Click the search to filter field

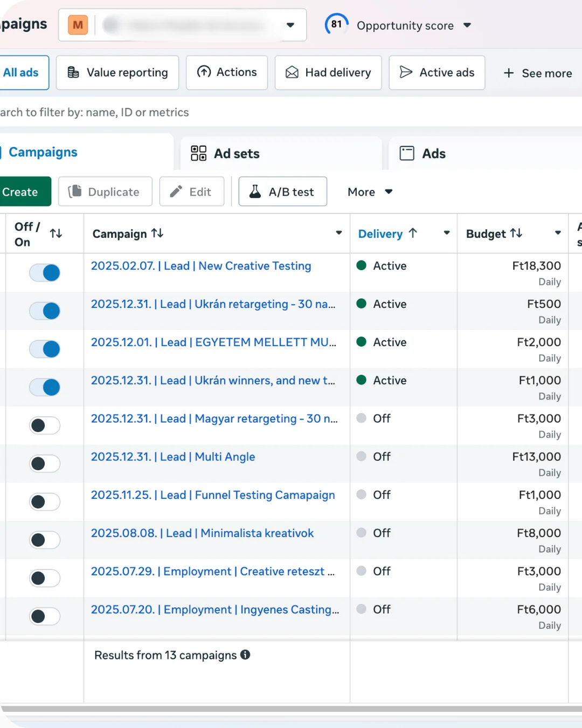pyautogui.click(x=291, y=112)
